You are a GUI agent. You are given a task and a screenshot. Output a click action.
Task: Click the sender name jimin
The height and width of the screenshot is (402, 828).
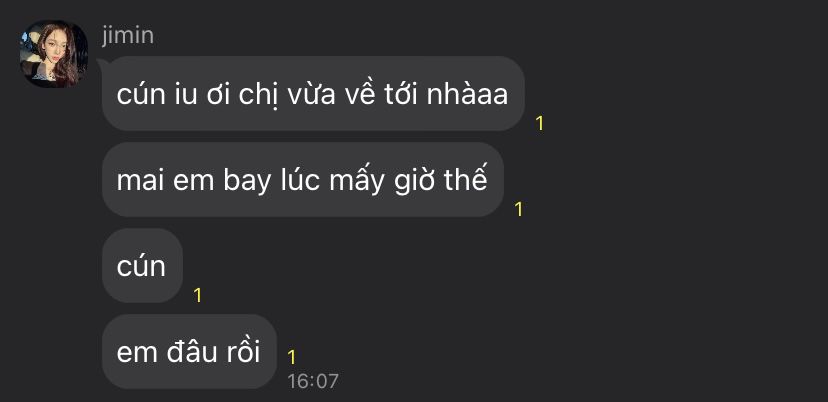[x=128, y=36]
